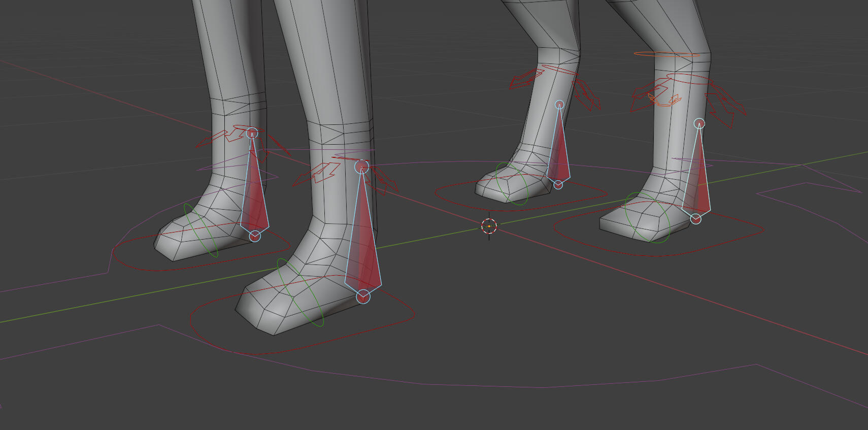Select the highlighted red bone on leftmost leg
The width and height of the screenshot is (868, 430).
point(254,188)
